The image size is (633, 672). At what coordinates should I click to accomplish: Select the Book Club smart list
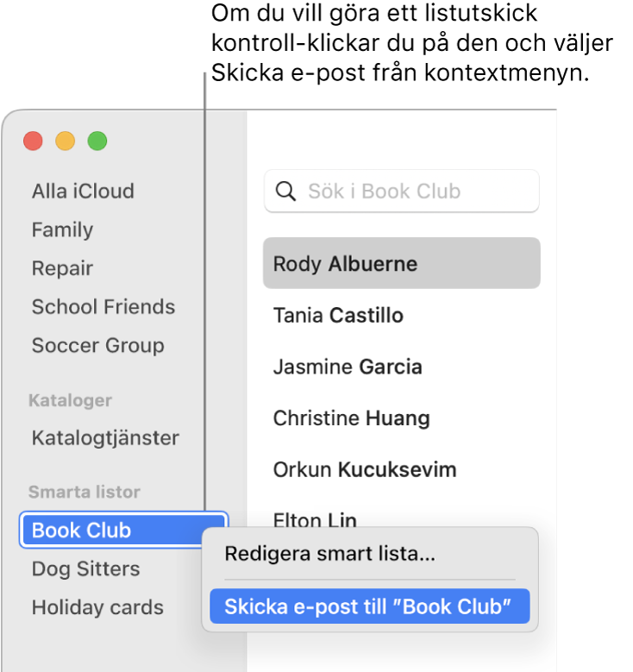pos(82,531)
